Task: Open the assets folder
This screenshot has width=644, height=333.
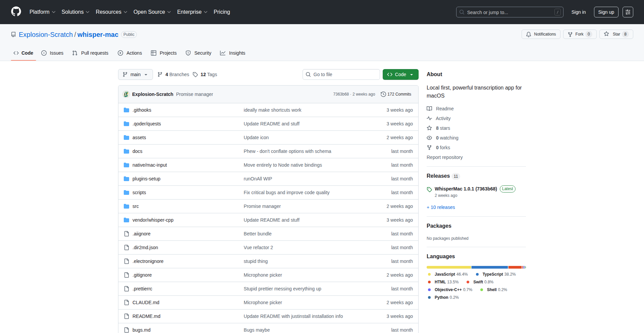Action: [x=139, y=137]
